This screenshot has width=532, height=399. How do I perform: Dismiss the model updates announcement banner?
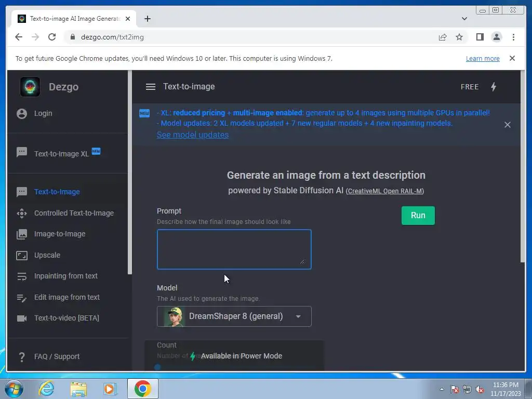coord(507,125)
